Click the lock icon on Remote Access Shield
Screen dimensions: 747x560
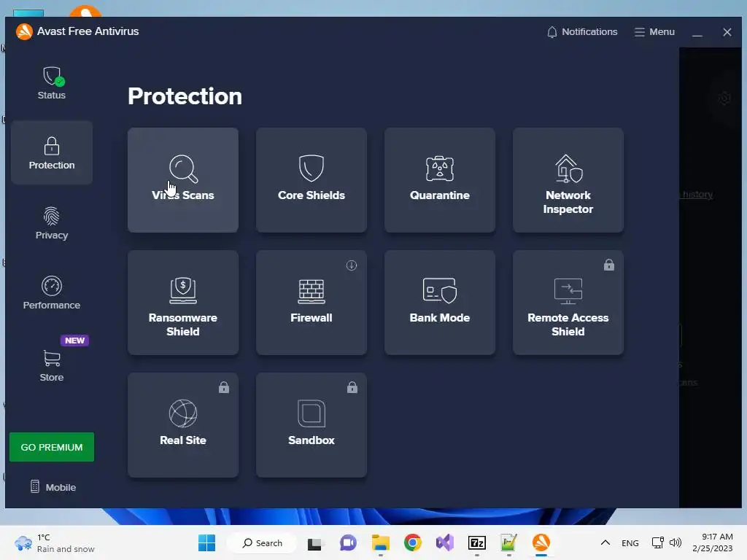pyautogui.click(x=609, y=265)
